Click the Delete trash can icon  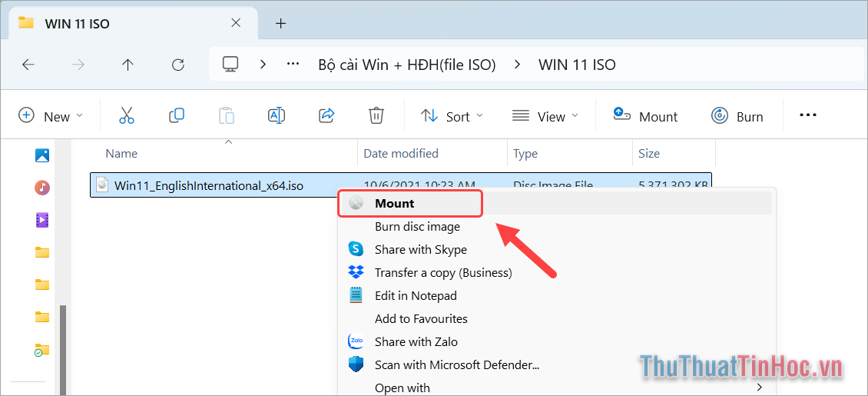(376, 116)
